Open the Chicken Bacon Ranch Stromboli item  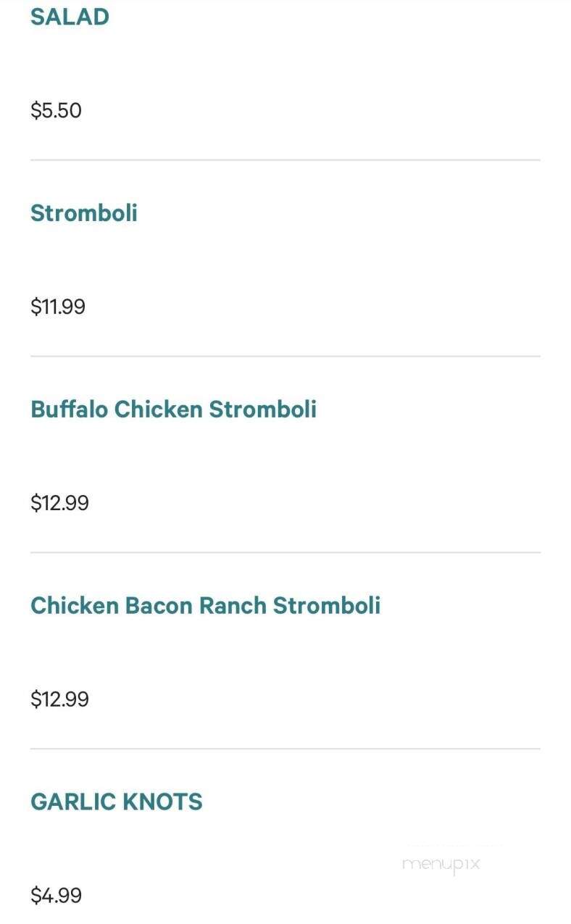(205, 606)
